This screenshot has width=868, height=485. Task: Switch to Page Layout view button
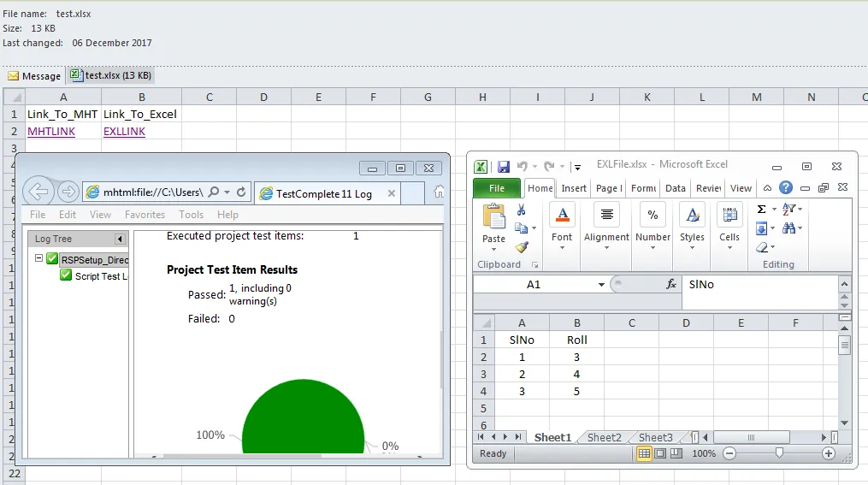(660, 453)
